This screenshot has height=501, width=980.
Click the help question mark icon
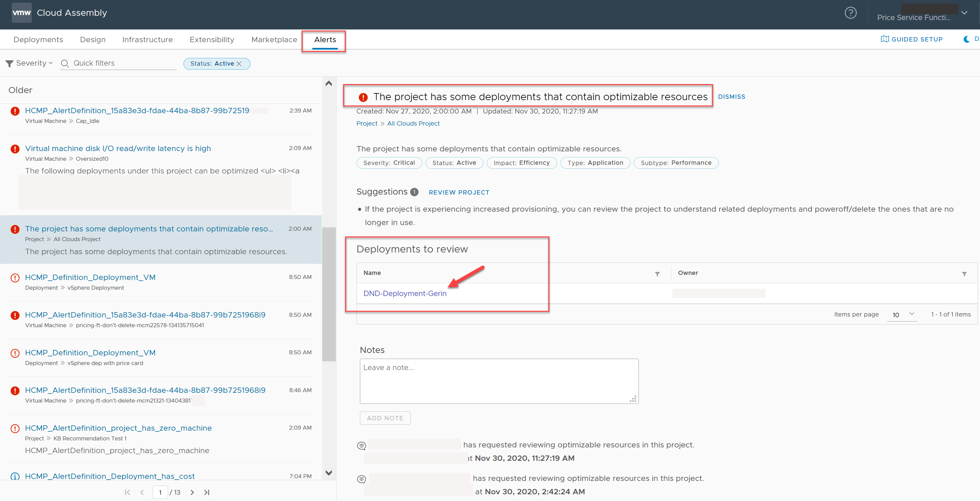[850, 13]
